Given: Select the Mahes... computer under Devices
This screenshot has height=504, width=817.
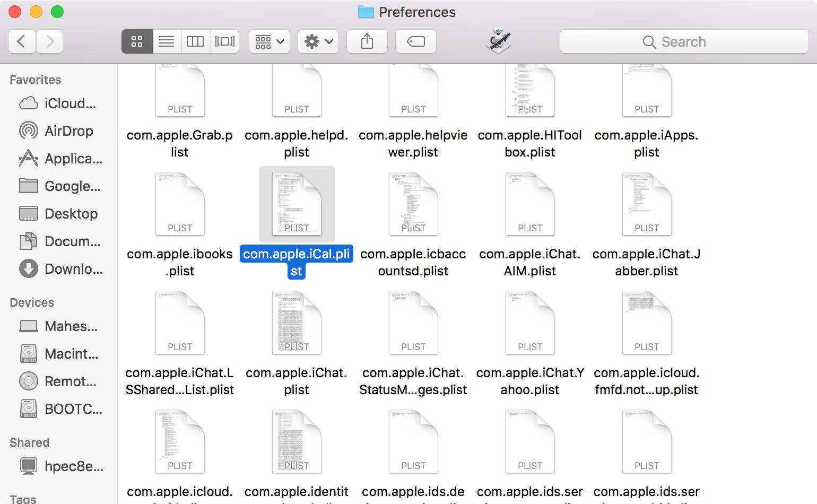Looking at the screenshot, I should point(58,326).
